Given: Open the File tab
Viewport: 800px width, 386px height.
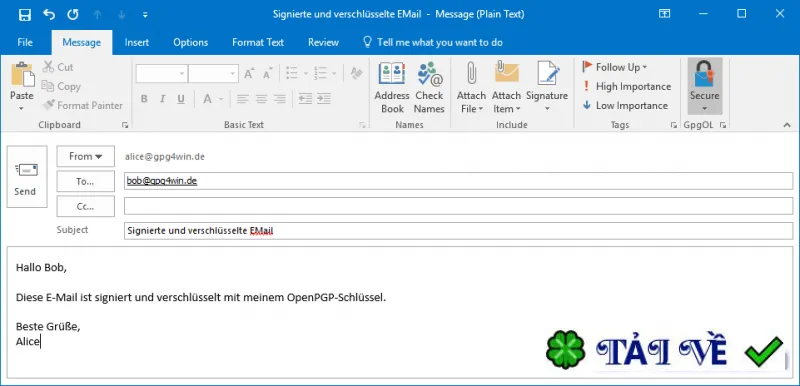Looking at the screenshot, I should pyautogui.click(x=25, y=42).
